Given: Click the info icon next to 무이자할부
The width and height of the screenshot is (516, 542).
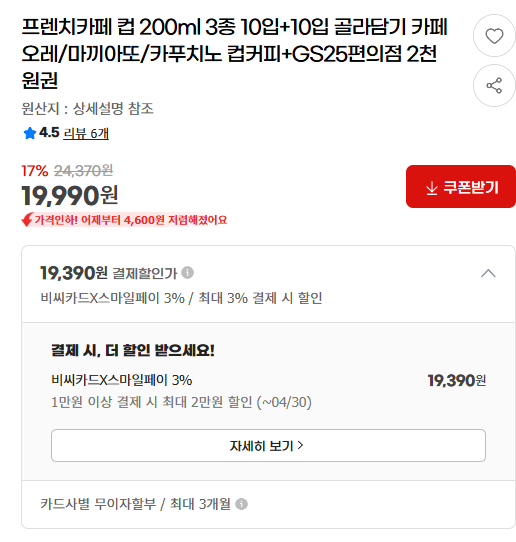Looking at the screenshot, I should (241, 504).
